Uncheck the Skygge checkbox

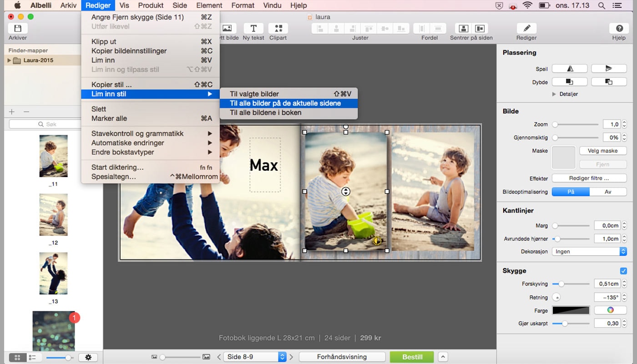(x=623, y=271)
